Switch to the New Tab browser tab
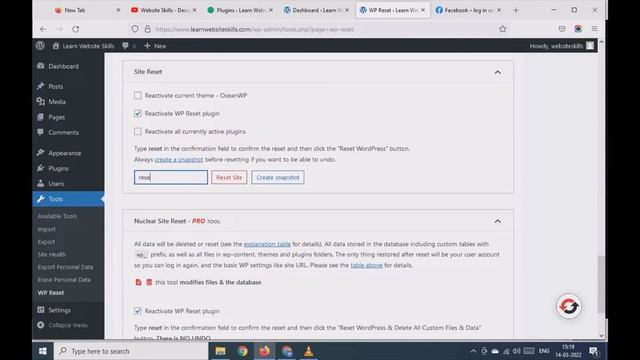This screenshot has width=640, height=360. 87,10
